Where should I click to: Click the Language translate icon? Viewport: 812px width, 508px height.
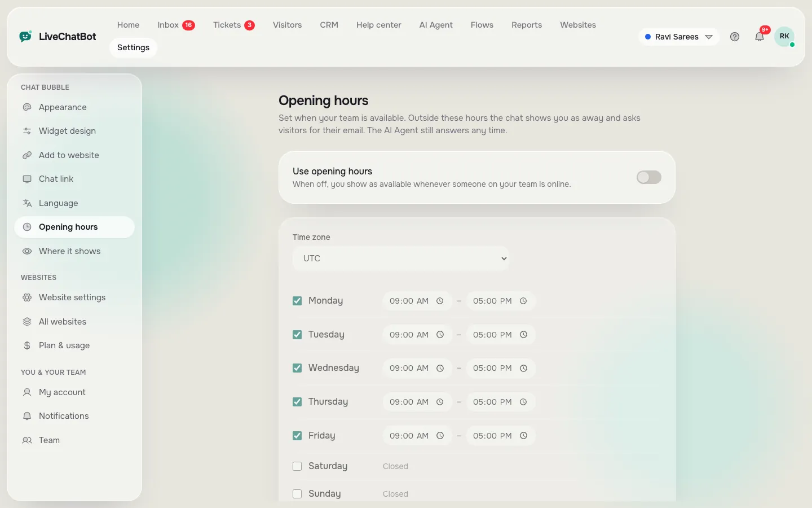(x=27, y=203)
